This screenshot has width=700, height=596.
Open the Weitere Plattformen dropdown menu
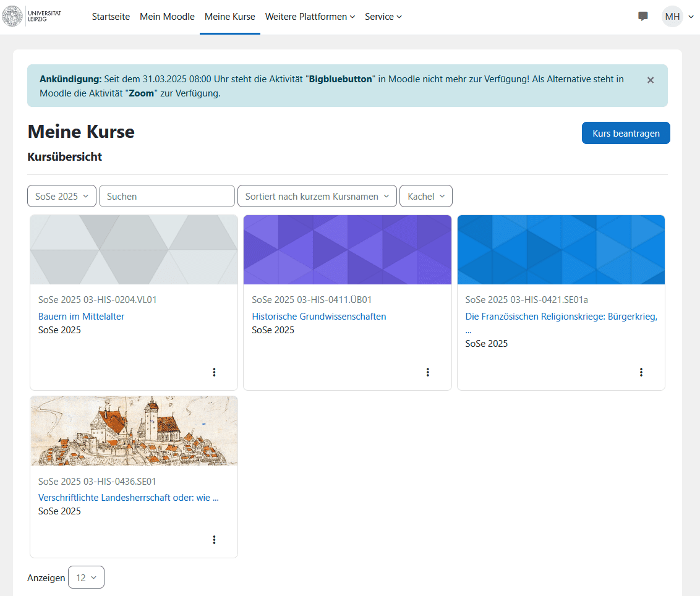(x=310, y=17)
